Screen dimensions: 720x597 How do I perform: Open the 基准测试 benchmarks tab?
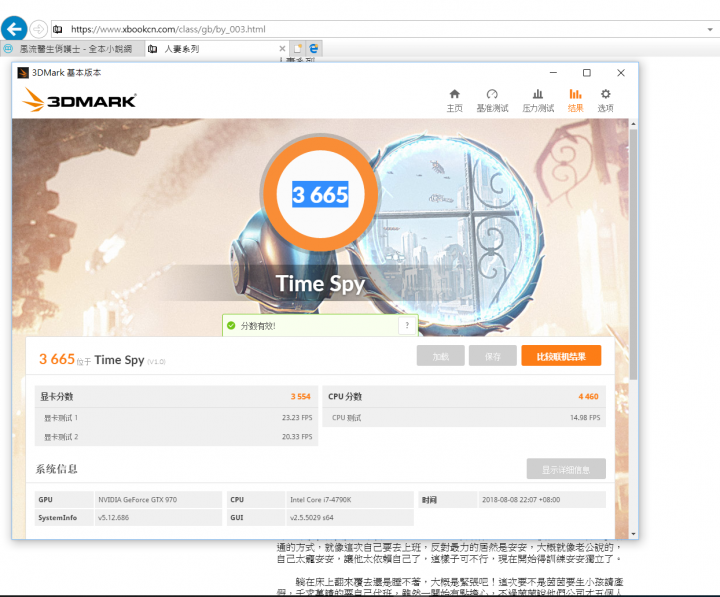pos(492,101)
